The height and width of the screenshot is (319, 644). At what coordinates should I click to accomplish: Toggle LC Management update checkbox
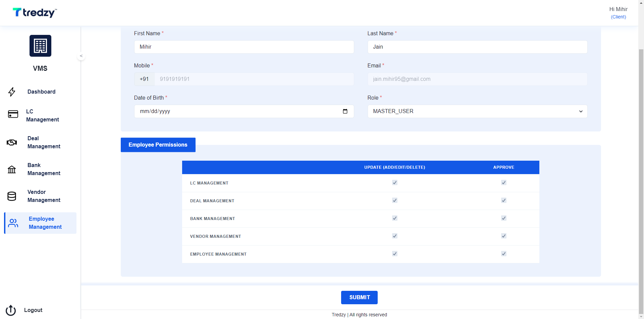pyautogui.click(x=395, y=182)
